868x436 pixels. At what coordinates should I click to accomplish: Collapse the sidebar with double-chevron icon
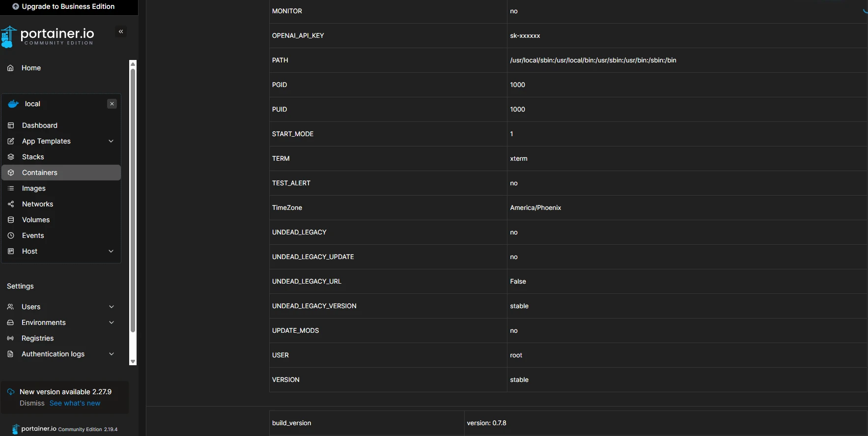pyautogui.click(x=121, y=31)
